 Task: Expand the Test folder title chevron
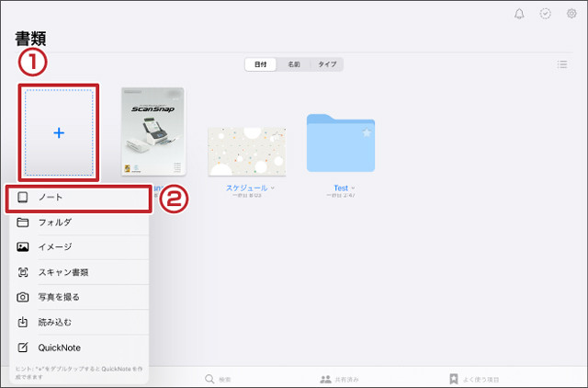tap(353, 188)
